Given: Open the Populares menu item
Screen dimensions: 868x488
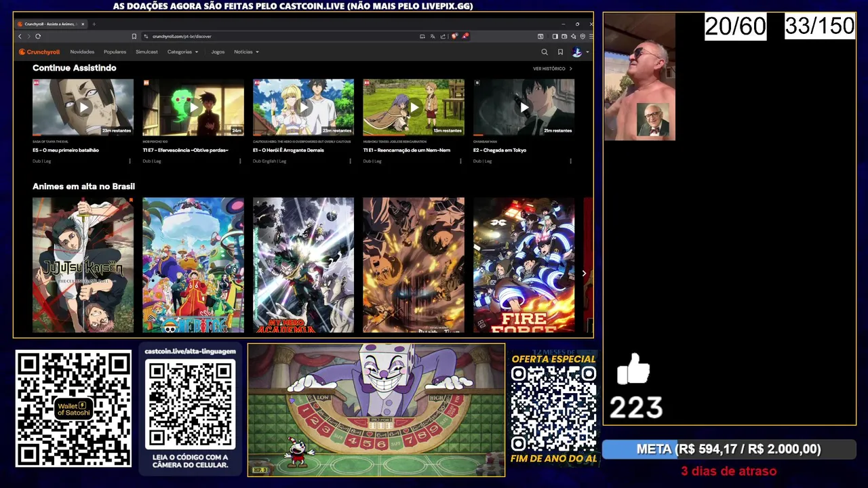Looking at the screenshot, I should pos(115,52).
